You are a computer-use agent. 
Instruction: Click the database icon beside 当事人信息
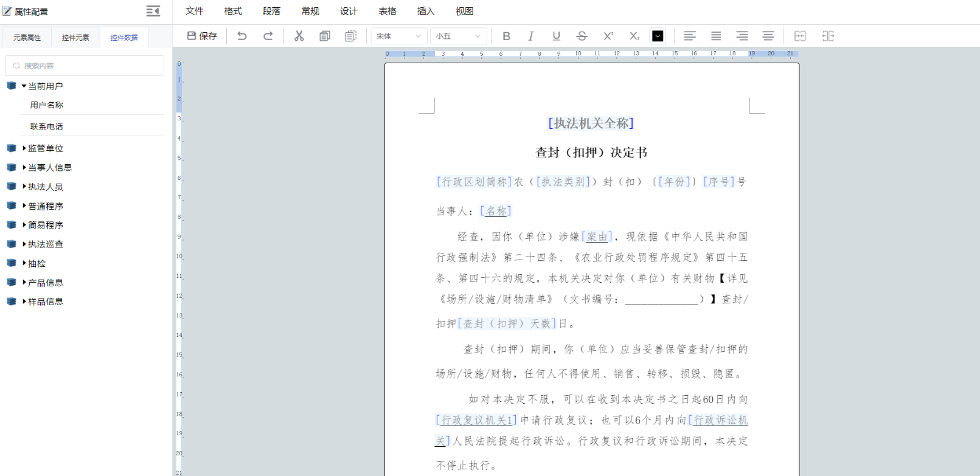(11, 167)
